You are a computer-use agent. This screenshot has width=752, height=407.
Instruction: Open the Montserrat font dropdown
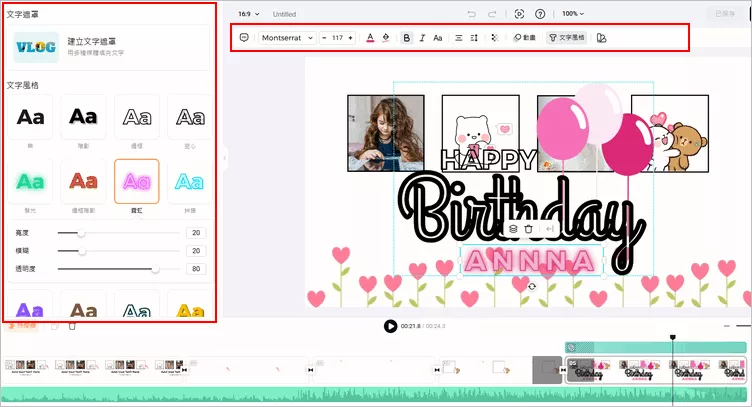click(x=287, y=38)
